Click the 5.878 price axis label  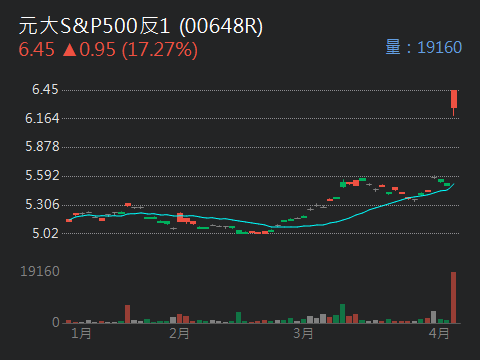42,147
